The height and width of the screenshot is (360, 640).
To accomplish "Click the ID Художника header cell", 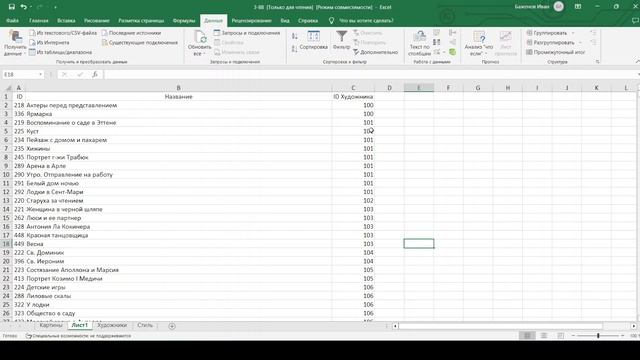I will [353, 97].
